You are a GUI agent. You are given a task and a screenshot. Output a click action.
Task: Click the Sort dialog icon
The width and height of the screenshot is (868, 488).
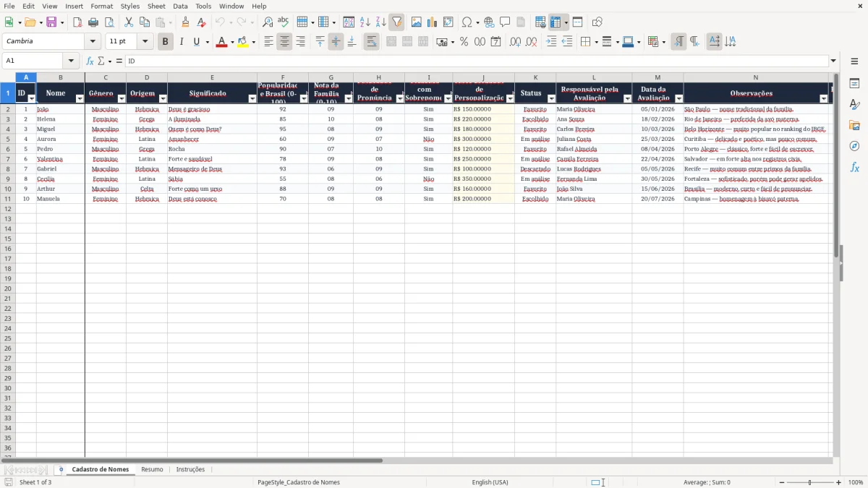click(x=349, y=22)
